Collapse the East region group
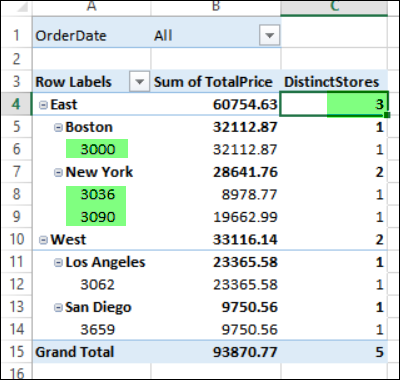Screen dimensions: 400x380 point(43,105)
